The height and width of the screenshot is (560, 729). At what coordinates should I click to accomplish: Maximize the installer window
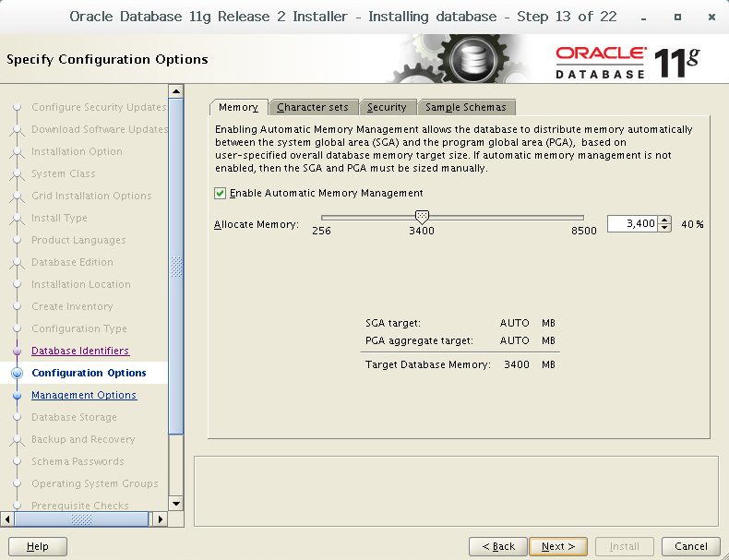tap(677, 18)
